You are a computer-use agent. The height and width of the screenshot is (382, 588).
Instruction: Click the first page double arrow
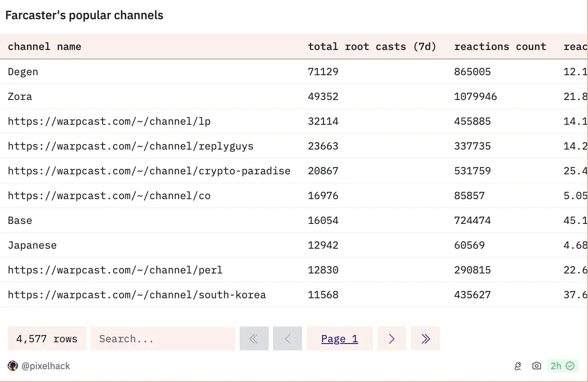(x=254, y=339)
